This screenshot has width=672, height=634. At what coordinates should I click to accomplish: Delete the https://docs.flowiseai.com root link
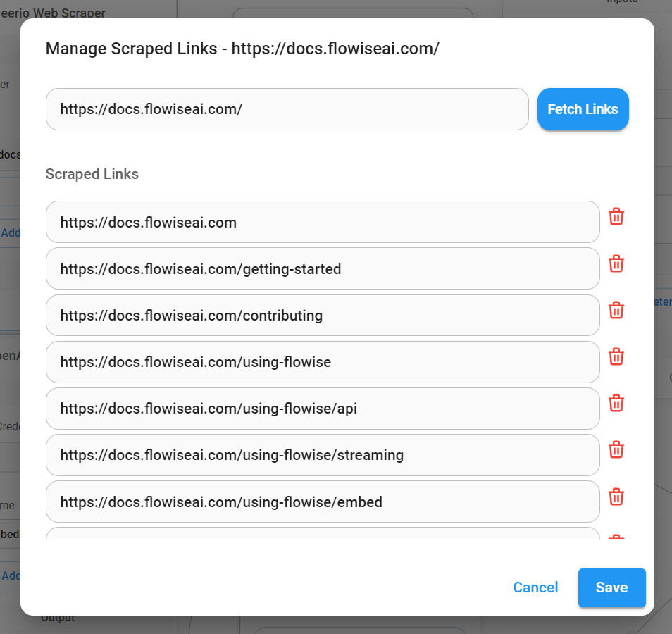point(616,217)
